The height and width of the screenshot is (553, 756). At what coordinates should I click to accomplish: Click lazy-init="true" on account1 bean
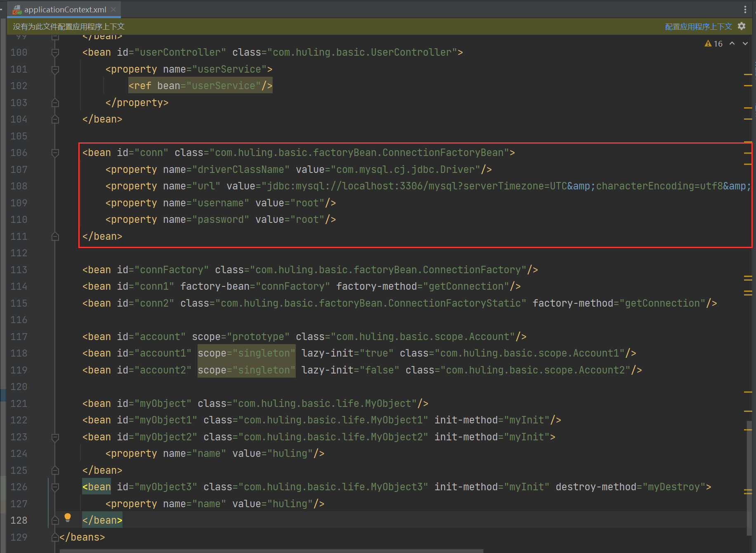pyautogui.click(x=348, y=353)
